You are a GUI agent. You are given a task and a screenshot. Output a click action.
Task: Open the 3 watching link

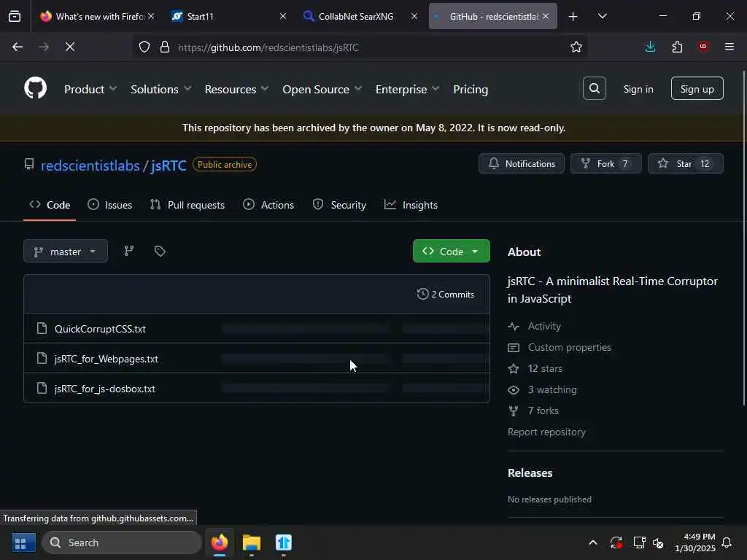coord(552,389)
